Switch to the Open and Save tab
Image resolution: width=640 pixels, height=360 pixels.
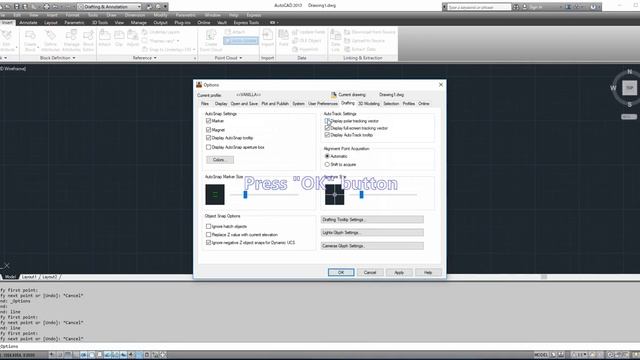[244, 104]
